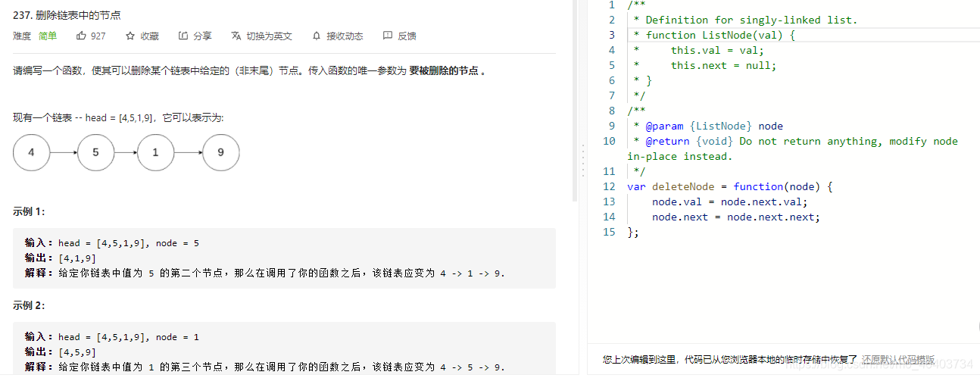
Task: Subscribe to updates via the bell icon (接收动态)
Action: [338, 36]
